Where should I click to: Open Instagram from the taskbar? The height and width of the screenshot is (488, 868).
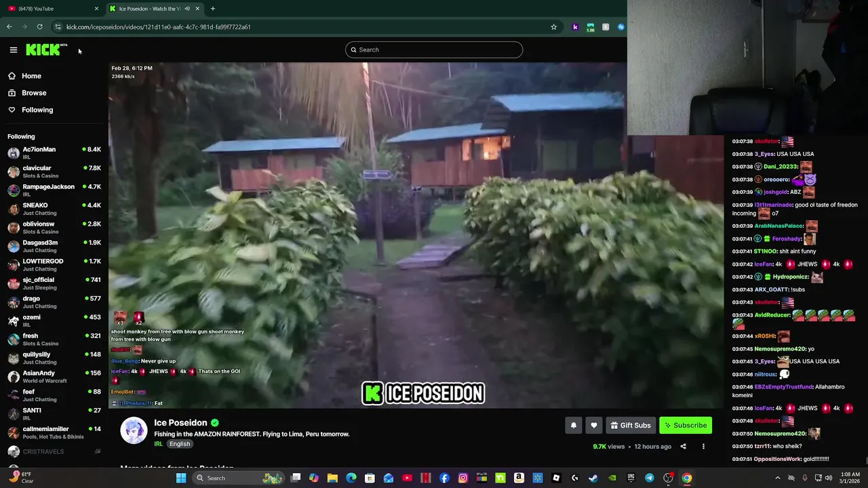point(463,478)
